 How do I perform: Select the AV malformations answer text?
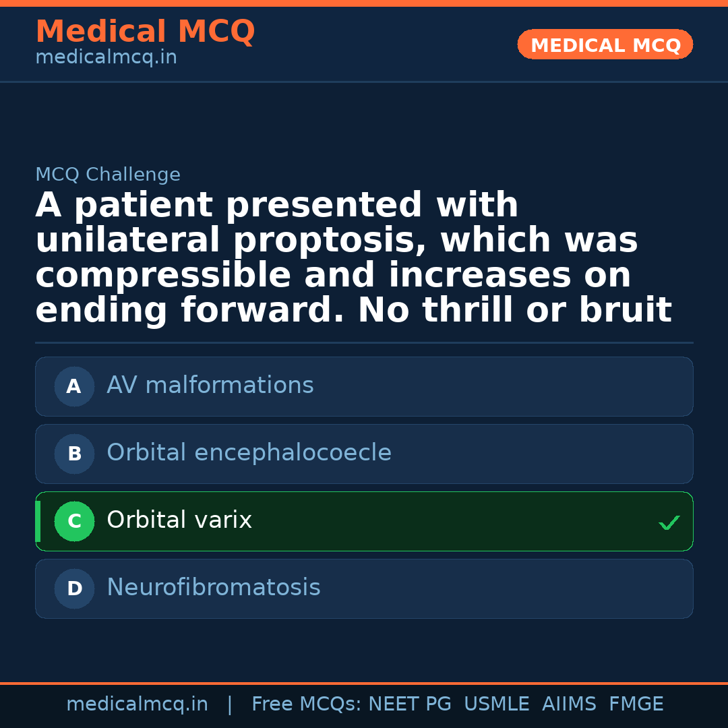(210, 386)
